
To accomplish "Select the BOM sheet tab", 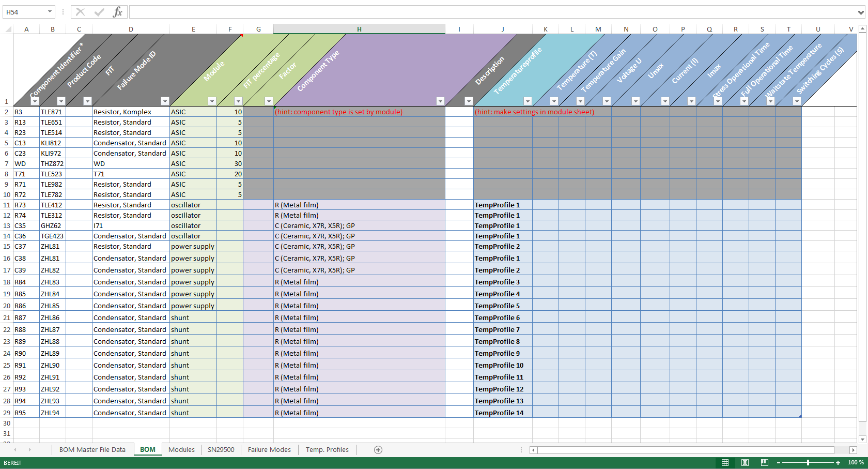I will tap(148, 450).
